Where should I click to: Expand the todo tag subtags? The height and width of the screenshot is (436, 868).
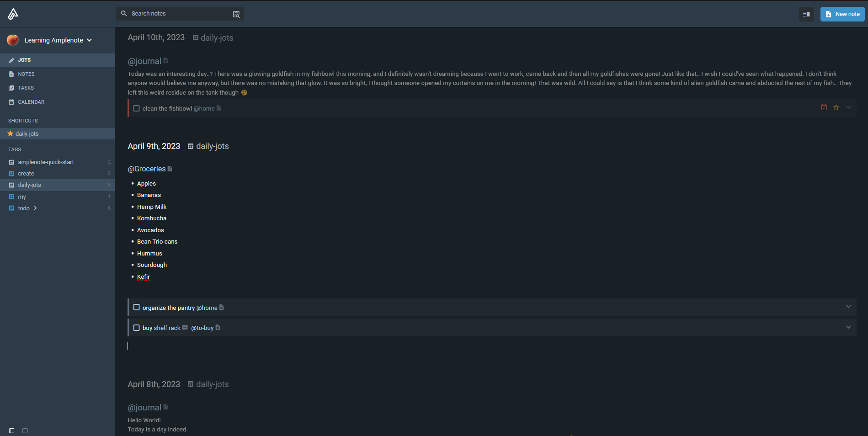point(36,208)
